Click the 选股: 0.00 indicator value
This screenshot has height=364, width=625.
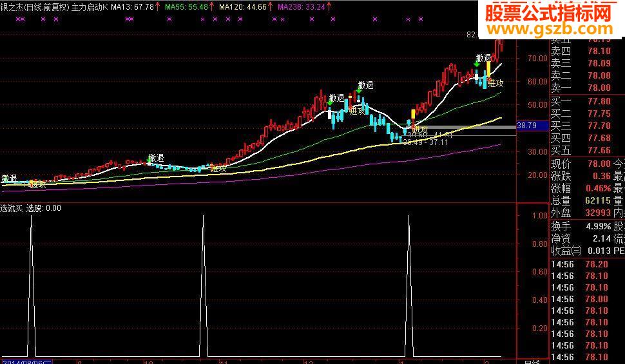coord(44,208)
